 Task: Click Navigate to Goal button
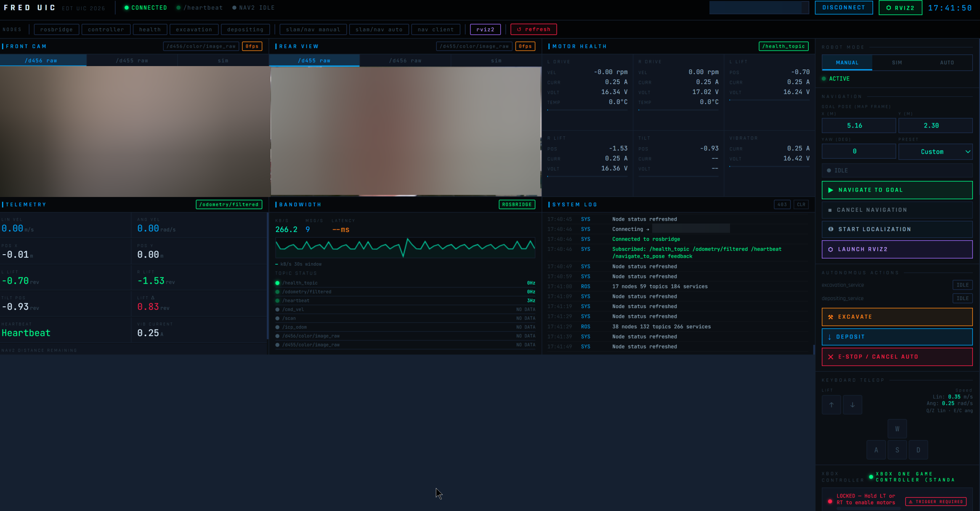click(897, 190)
